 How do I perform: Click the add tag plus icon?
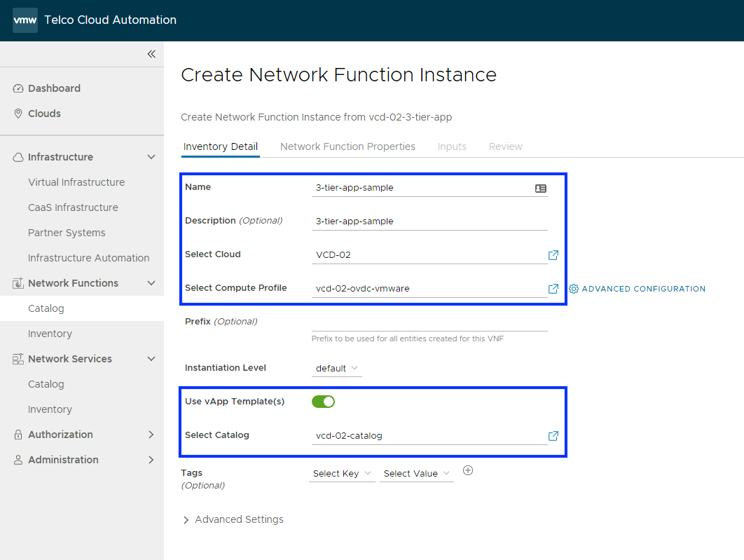coord(468,471)
